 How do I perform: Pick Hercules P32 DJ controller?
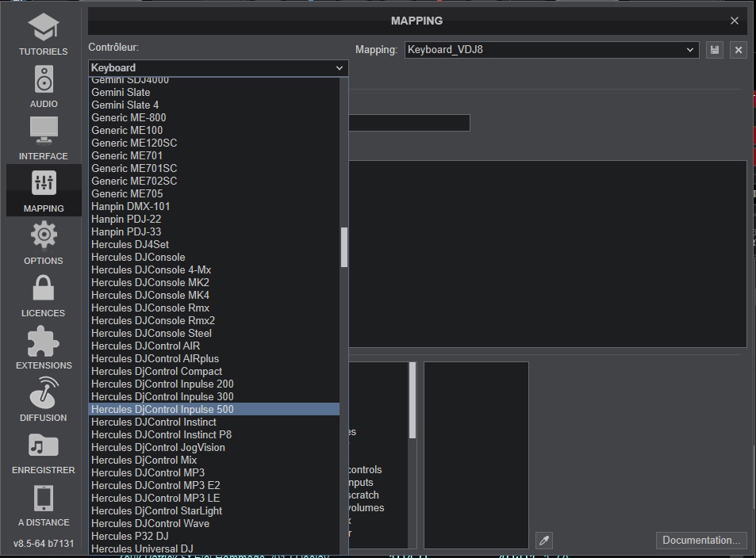pos(214,537)
